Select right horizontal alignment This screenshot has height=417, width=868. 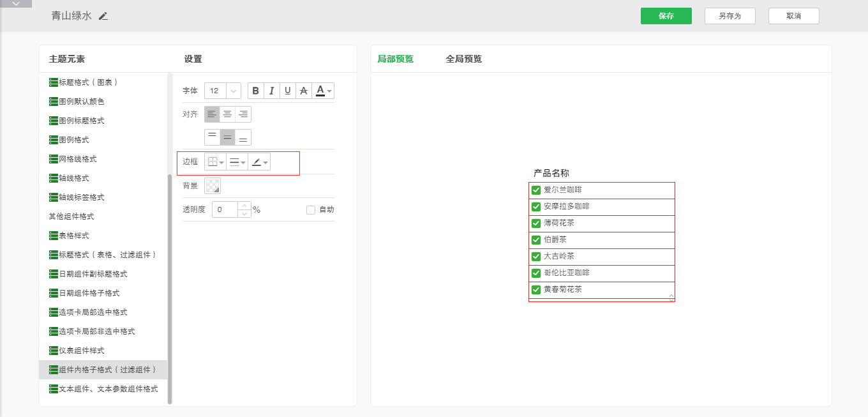click(243, 114)
